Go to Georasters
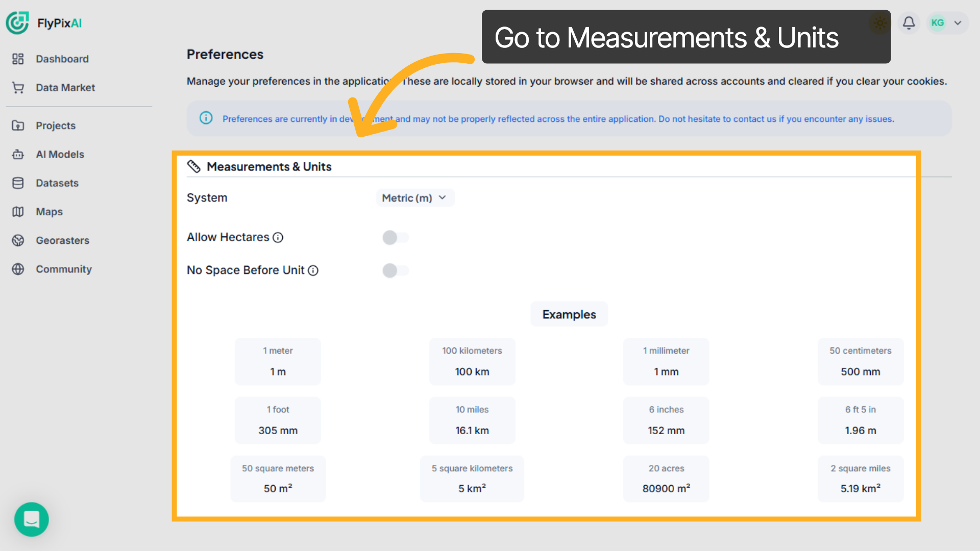The width and height of the screenshot is (980, 551). click(62, 240)
